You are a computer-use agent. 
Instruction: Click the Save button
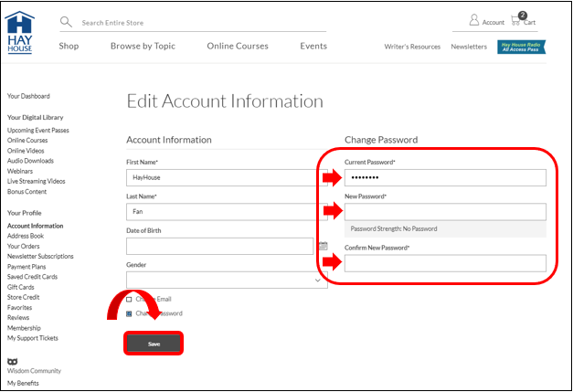(154, 344)
